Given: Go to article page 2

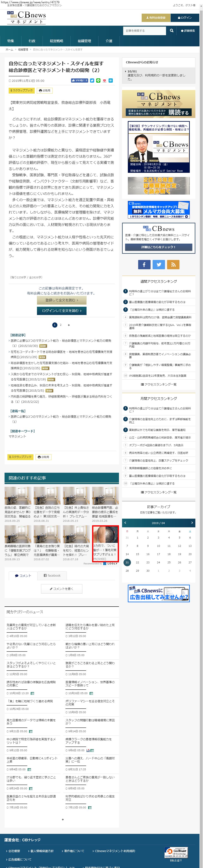Looking at the screenshot, I should click(x=61, y=325).
